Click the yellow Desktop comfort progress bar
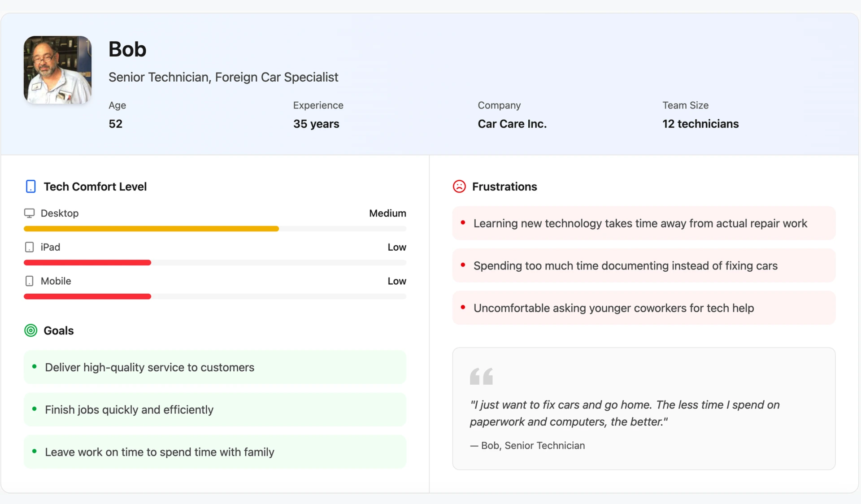Viewport: 861px width, 504px height. tap(151, 229)
